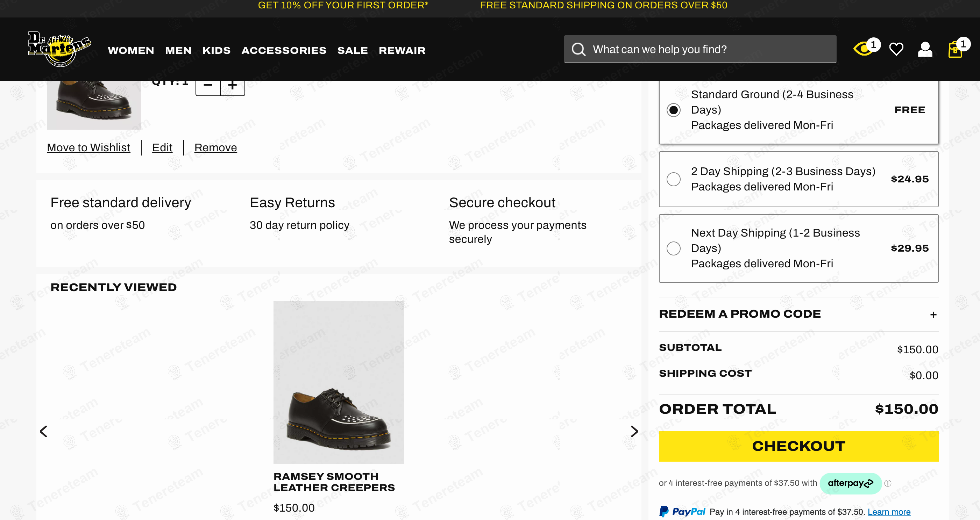This screenshot has height=520, width=980.
Task: Decrease quantity with the minus button
Action: tap(208, 86)
